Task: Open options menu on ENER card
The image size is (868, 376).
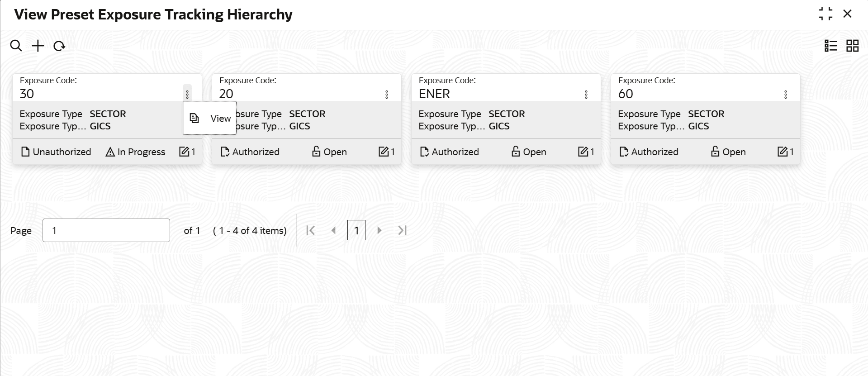Action: click(586, 94)
